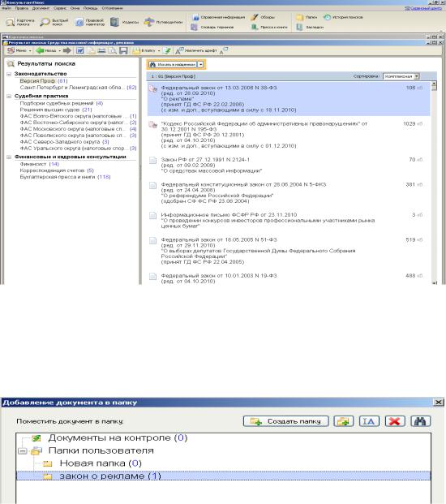Go back with the green Назад arrow
Screen dimensions: 446x504
[45, 50]
